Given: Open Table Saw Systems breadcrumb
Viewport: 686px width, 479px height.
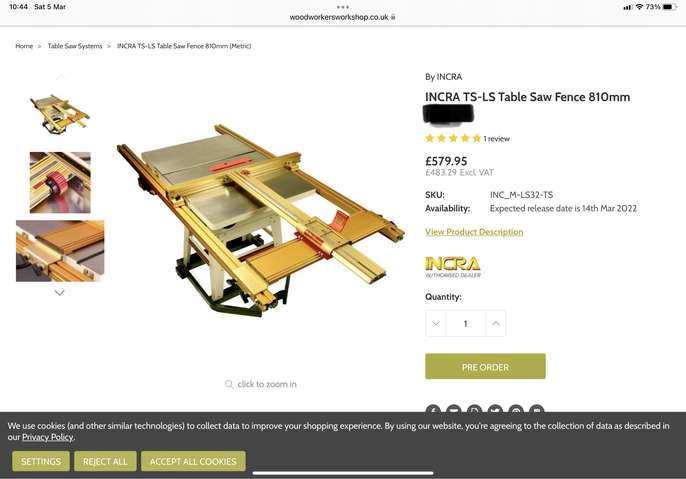Looking at the screenshot, I should tap(75, 46).
